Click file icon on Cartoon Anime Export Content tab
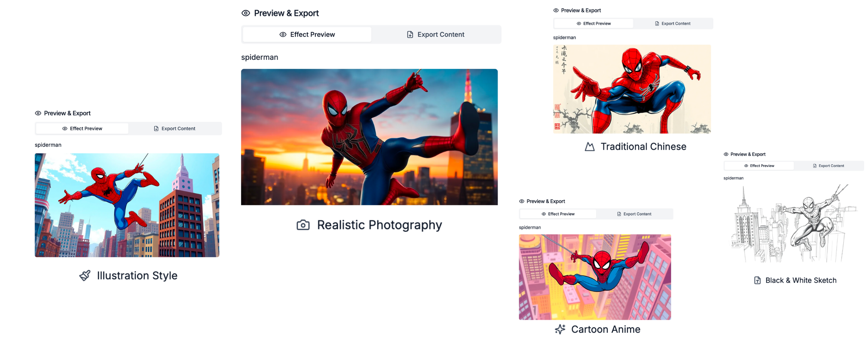 (619, 214)
